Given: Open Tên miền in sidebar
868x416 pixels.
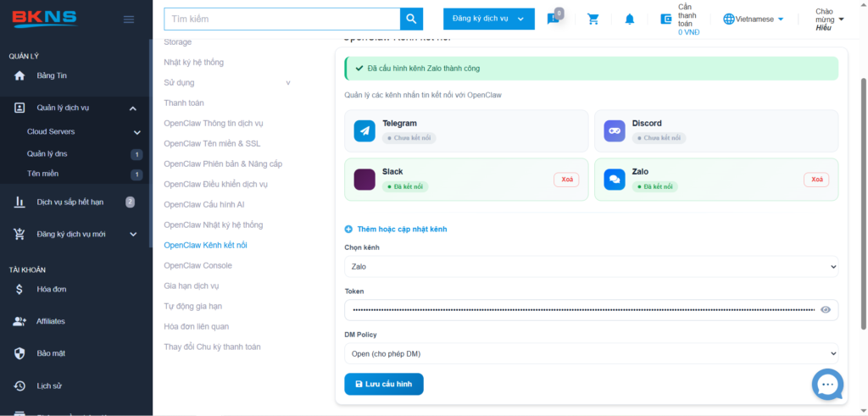Looking at the screenshot, I should click(x=42, y=174).
